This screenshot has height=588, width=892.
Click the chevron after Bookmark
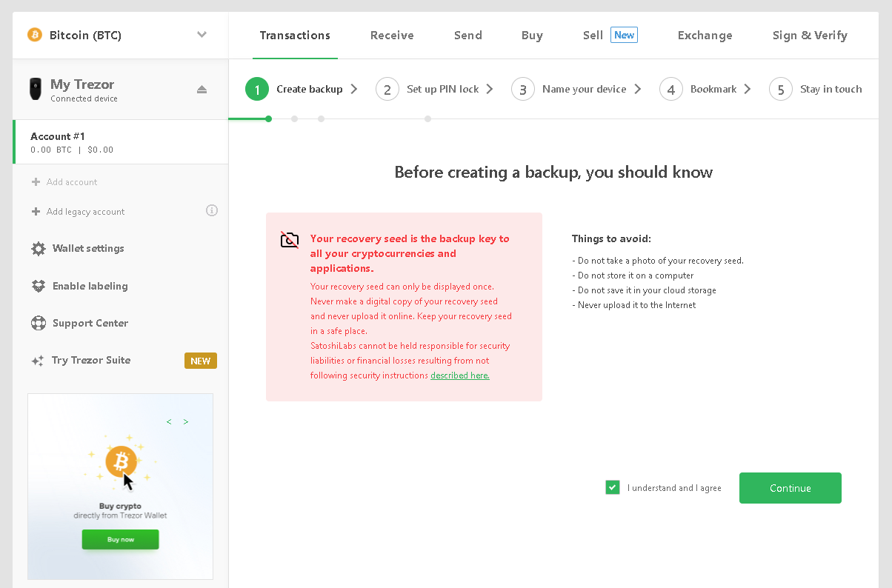(x=748, y=89)
